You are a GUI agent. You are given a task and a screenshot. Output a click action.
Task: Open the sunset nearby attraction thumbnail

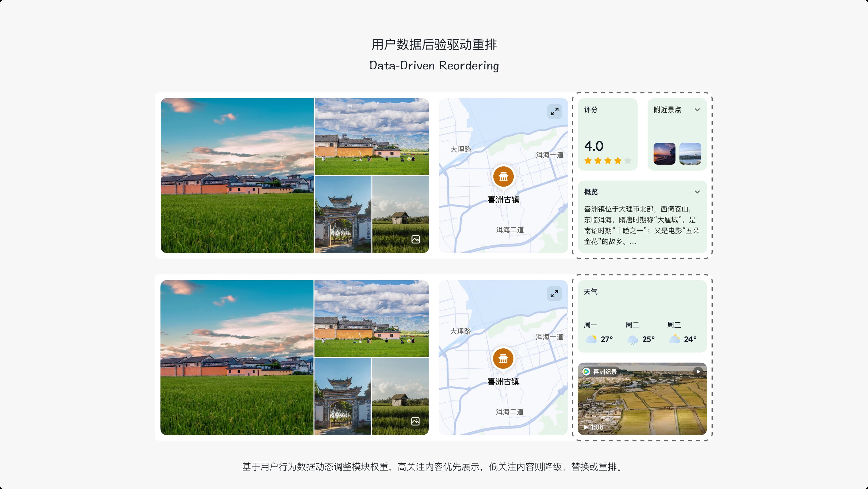[x=664, y=153]
